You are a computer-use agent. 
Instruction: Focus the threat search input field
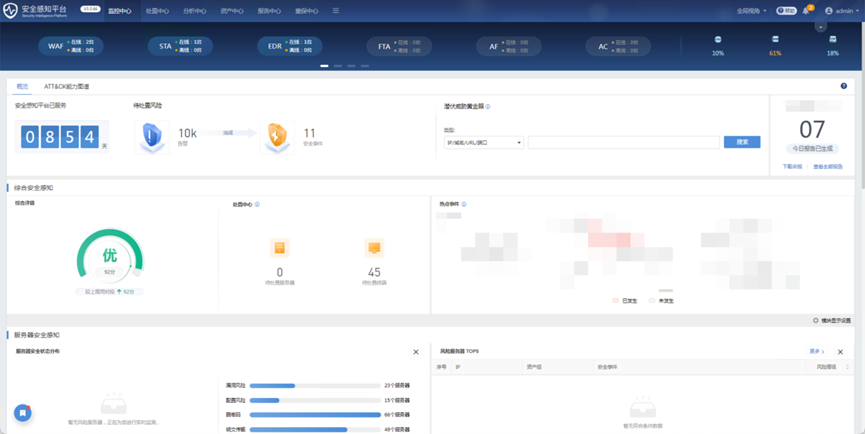(x=624, y=142)
